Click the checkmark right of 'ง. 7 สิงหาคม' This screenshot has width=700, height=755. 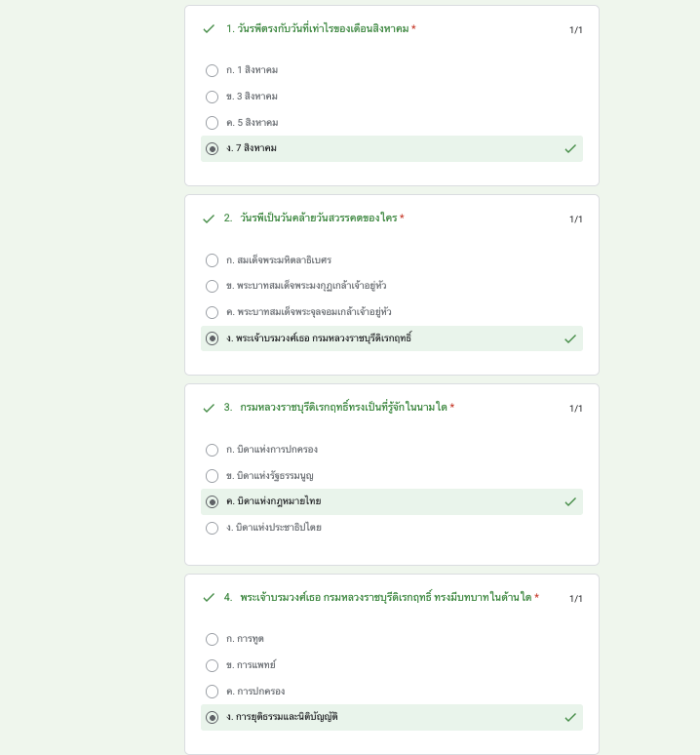[x=570, y=149]
